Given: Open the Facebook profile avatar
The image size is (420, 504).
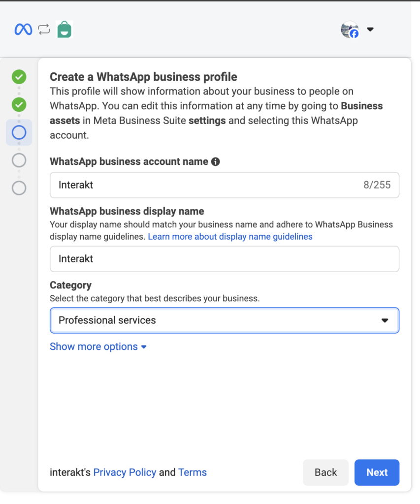Looking at the screenshot, I should [350, 30].
